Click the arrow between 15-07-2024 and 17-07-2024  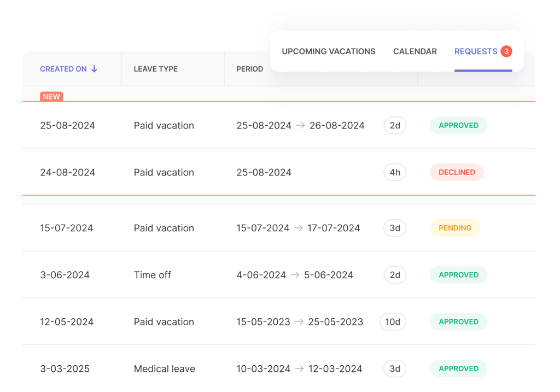tap(298, 228)
